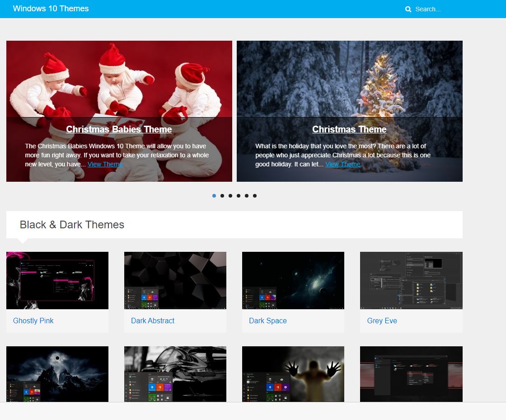Select the fourth carousel dot
This screenshot has width=506, height=420.
[239, 196]
